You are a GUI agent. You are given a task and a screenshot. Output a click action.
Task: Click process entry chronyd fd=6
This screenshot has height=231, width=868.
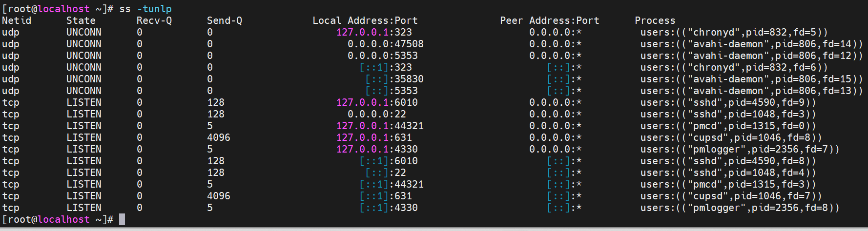(734, 67)
